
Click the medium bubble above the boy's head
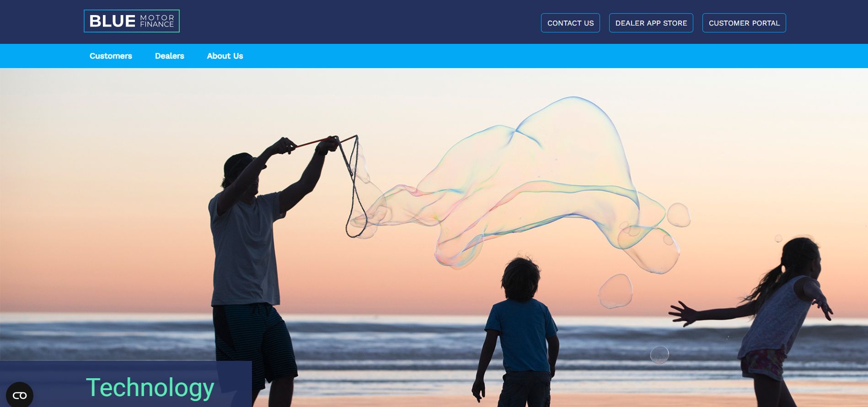(x=615, y=291)
